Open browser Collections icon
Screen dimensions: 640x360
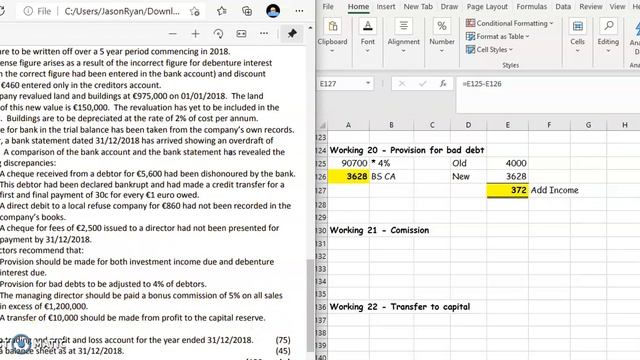tap(247, 11)
